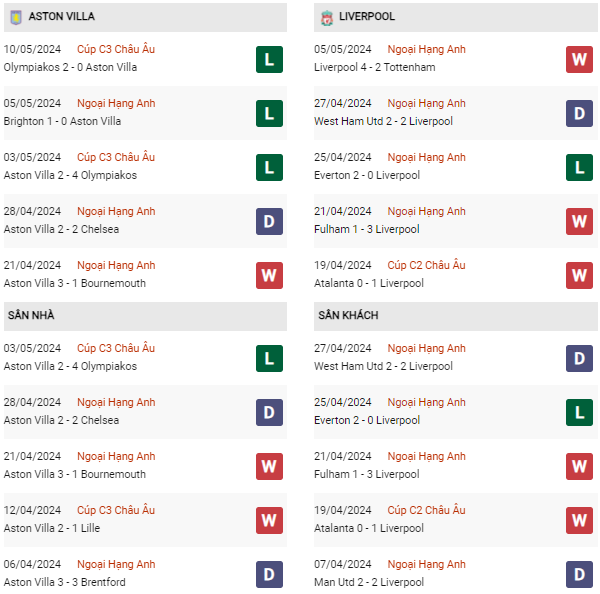This screenshot has width=600, height=594.
Task: Open the Ngoại Hạng Anh link dated 05/05/2024 for Liverpool
Action: [x=426, y=49]
